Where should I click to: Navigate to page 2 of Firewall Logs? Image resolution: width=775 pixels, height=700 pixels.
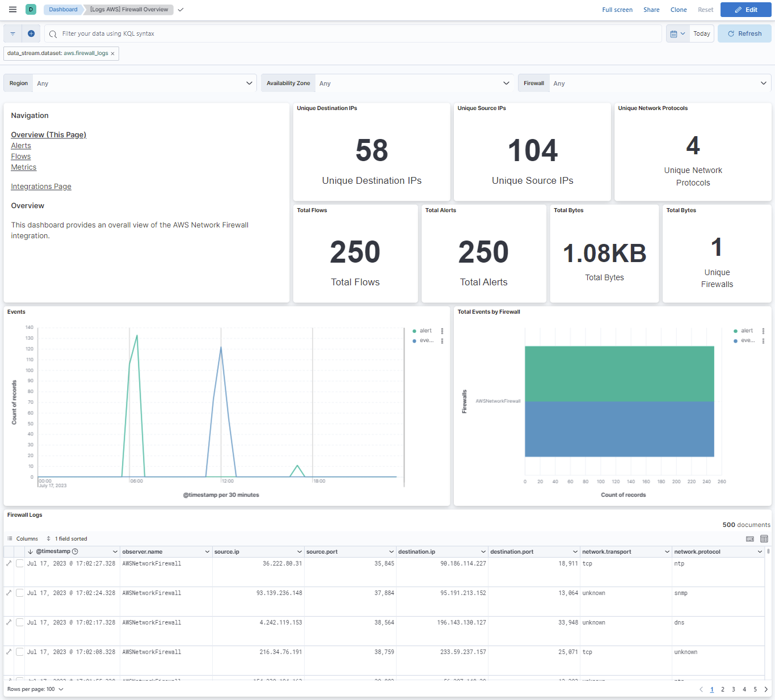pos(723,689)
